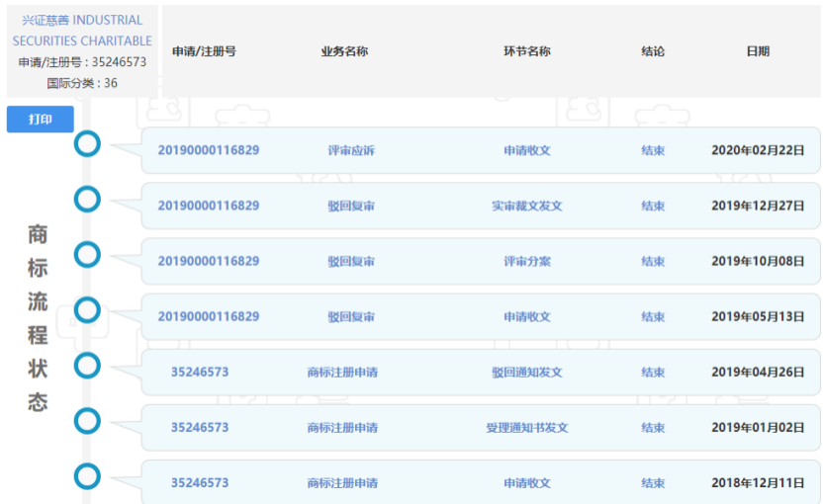Click 申请/注册号：35246573 in info panel
823x504 pixels.
click(82, 62)
